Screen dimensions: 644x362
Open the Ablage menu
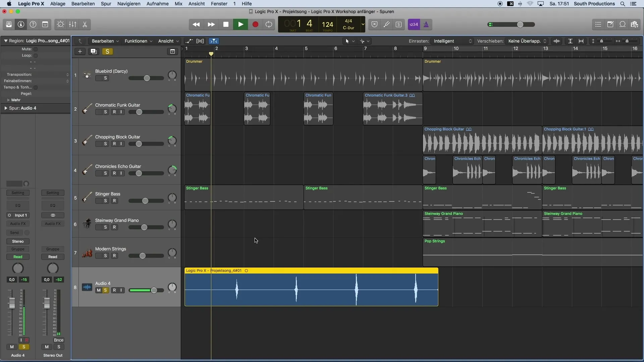58,4
